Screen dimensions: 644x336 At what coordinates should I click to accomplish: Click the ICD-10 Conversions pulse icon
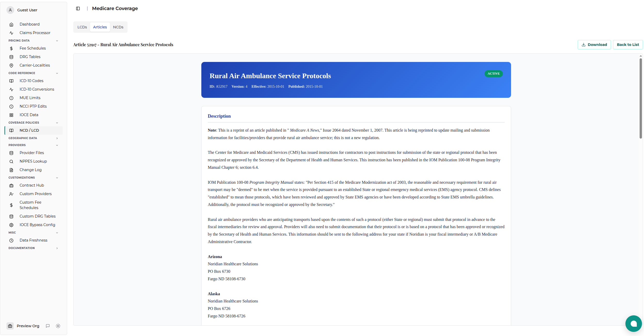click(x=11, y=90)
